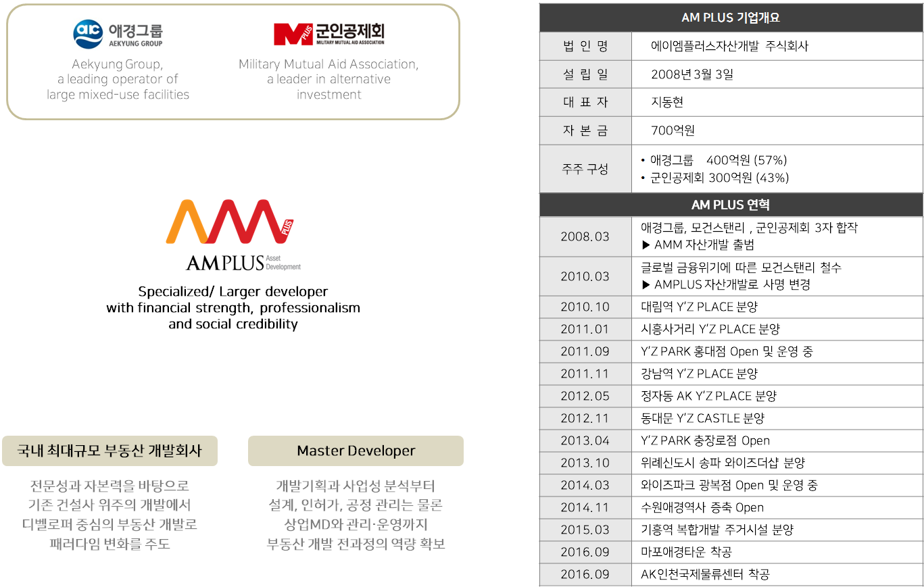Click the '법 인 명' label cell
Screen dimensions: 924x587
click(x=585, y=46)
